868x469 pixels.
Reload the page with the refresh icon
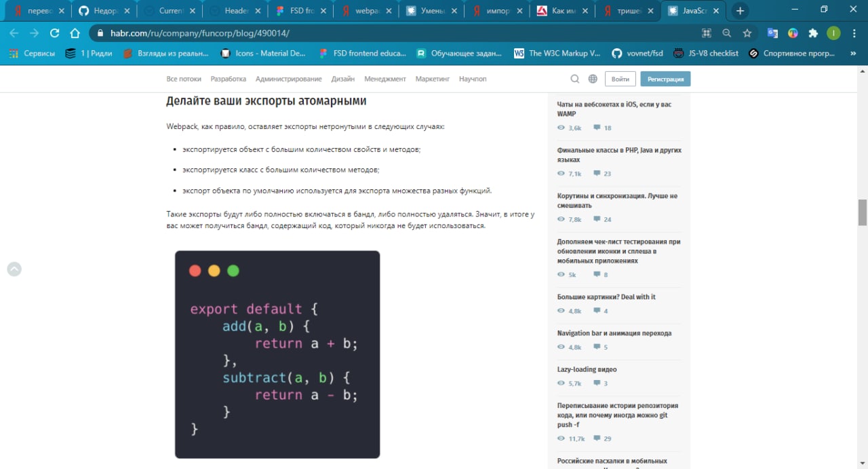[55, 33]
